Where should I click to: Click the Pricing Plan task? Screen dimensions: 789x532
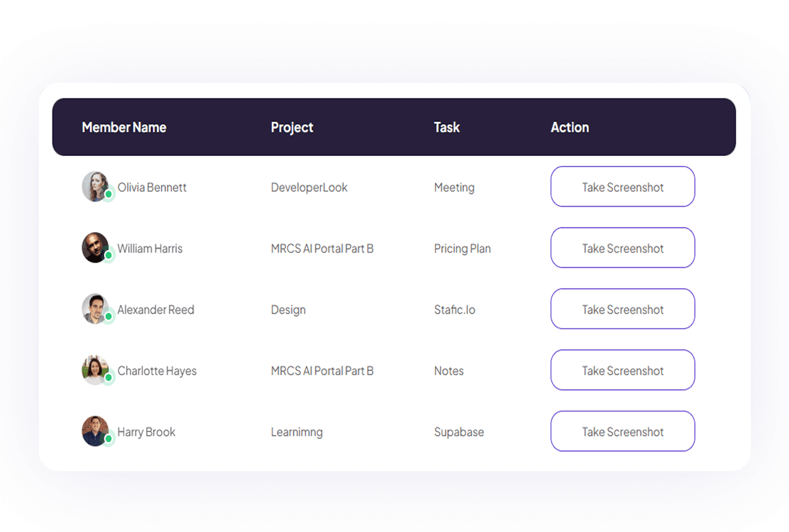point(462,249)
